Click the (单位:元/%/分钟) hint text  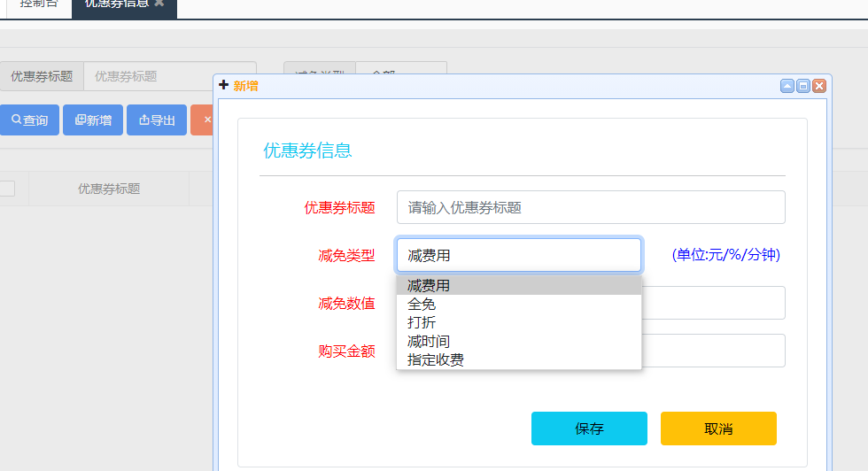coord(725,255)
